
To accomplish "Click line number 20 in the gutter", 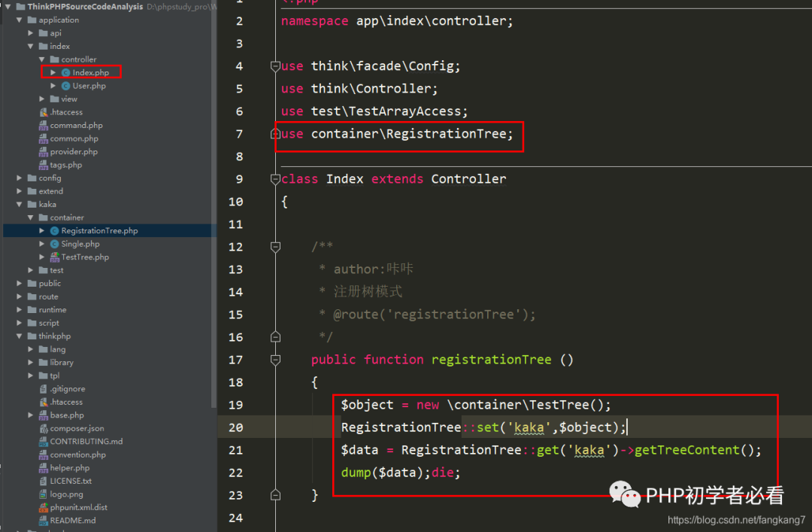I will 235,427.
